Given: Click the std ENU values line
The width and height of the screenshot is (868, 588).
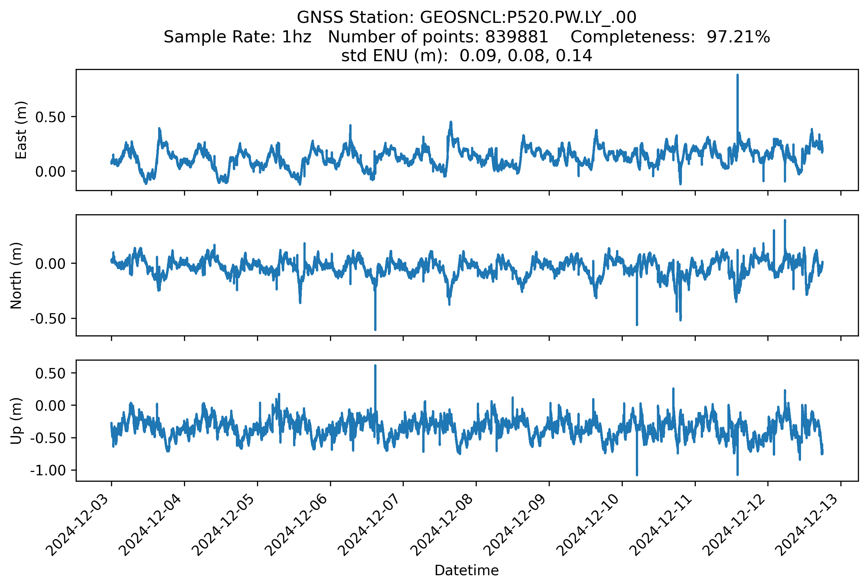Looking at the screenshot, I should click(467, 56).
